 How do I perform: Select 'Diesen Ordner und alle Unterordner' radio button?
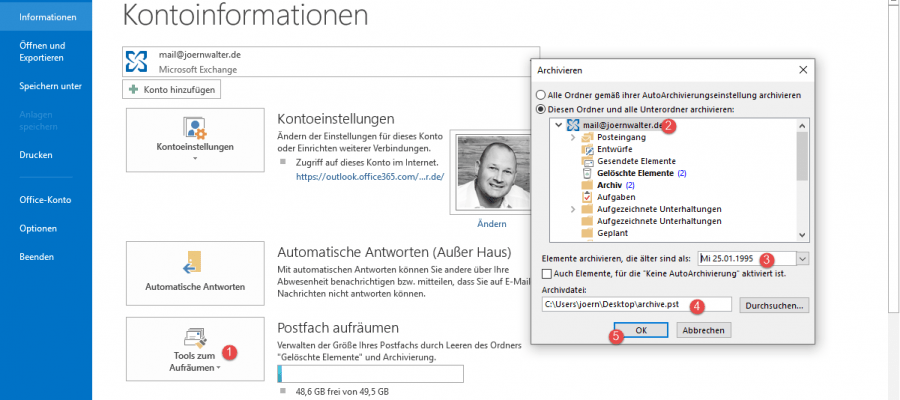tap(541, 108)
